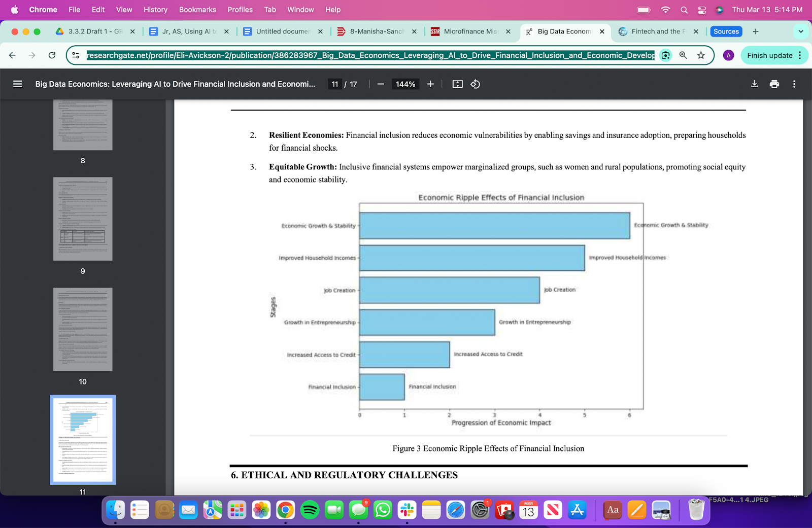Viewport: 812px width, 528px height.
Task: Toggle the PDF sidebar hamburger menu
Action: point(18,84)
